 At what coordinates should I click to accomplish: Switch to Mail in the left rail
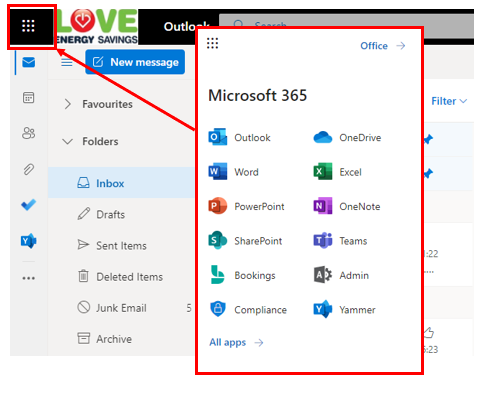(x=29, y=62)
